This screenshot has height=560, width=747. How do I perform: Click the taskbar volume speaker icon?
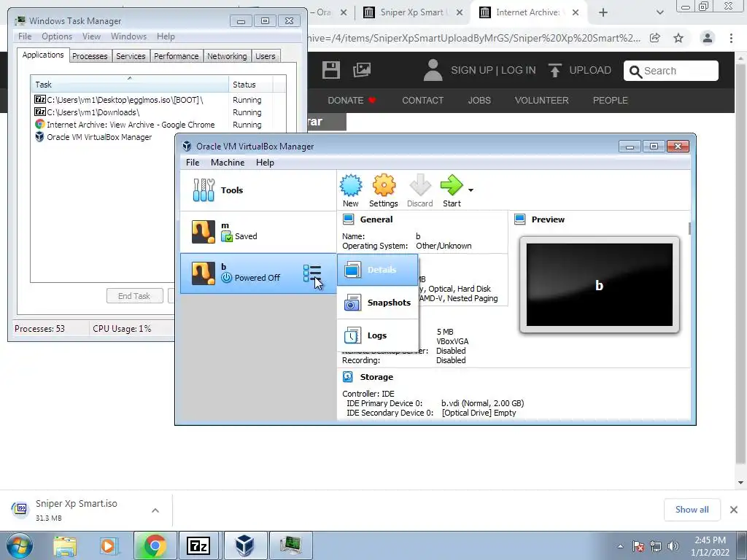(x=673, y=546)
